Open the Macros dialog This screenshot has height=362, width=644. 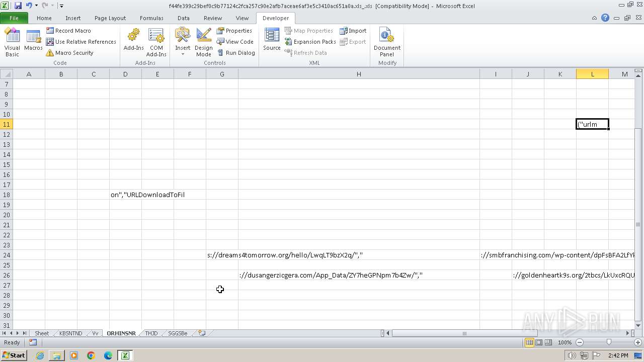click(x=33, y=40)
